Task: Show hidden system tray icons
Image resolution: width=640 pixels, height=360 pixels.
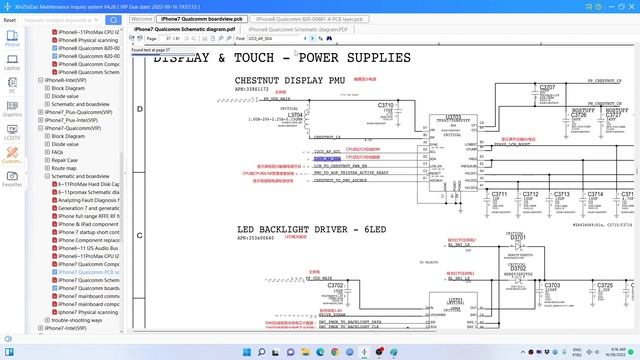Action: [x=522, y=352]
